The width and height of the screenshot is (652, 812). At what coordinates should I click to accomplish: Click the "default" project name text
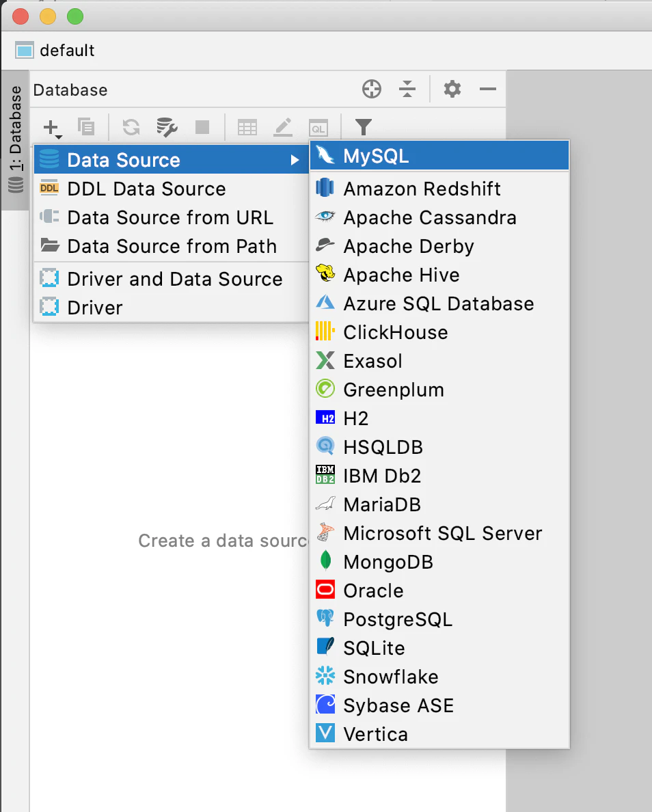67,50
